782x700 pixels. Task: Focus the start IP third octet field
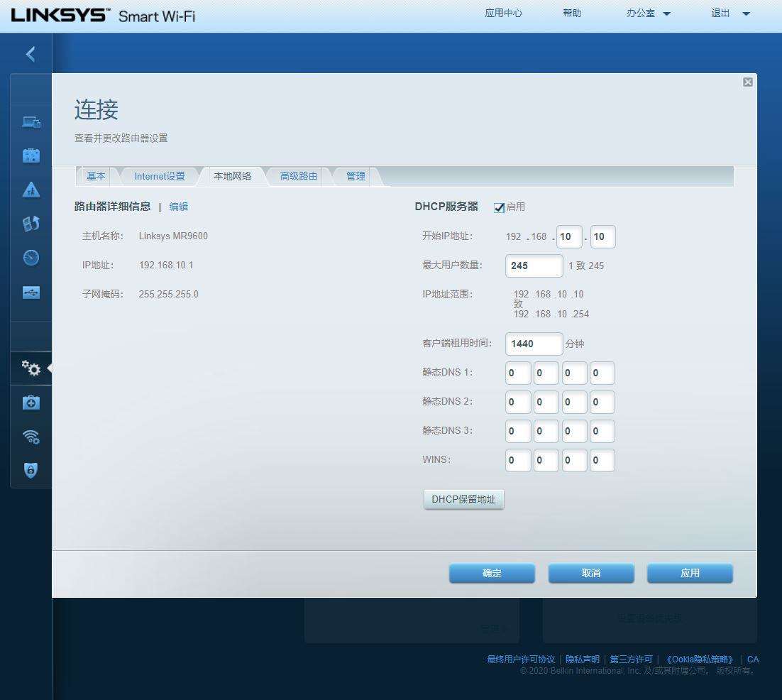tap(569, 236)
